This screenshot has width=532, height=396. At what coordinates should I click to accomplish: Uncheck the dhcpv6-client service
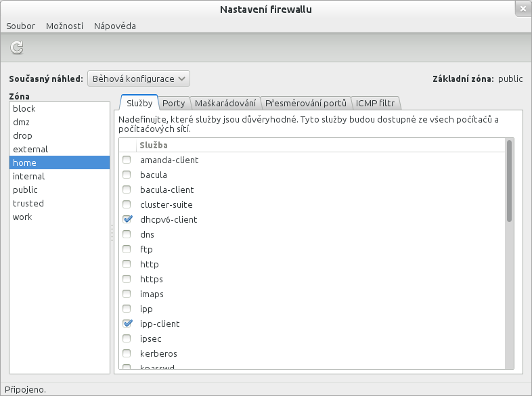pos(127,219)
